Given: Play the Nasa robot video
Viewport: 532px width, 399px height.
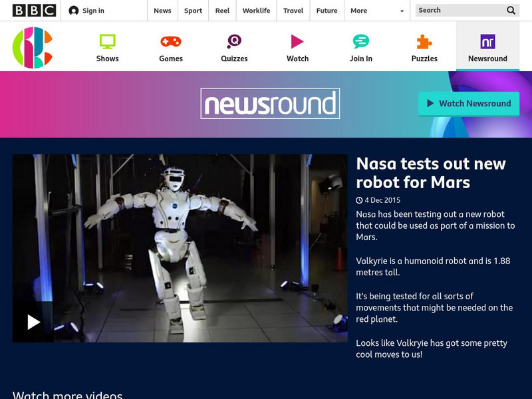Looking at the screenshot, I should [x=33, y=322].
